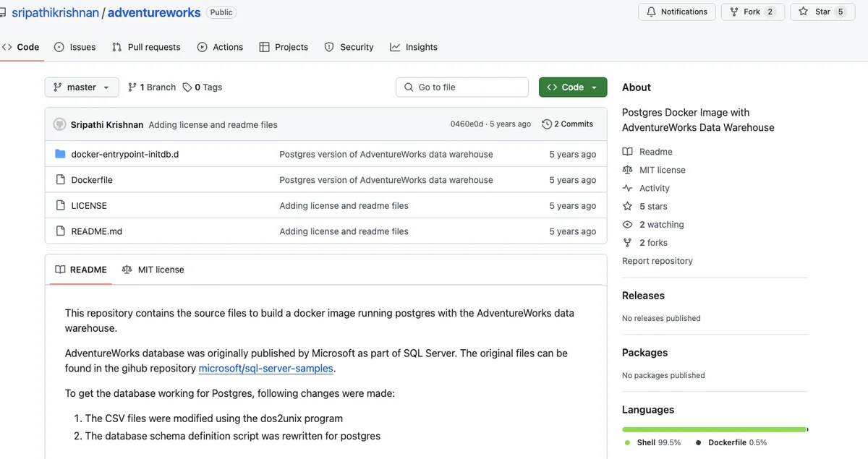
Task: Click the Tags icon
Action: tap(187, 87)
